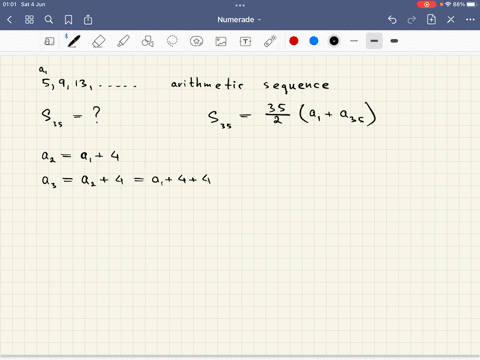
Task: Add a new page
Action: [431, 19]
